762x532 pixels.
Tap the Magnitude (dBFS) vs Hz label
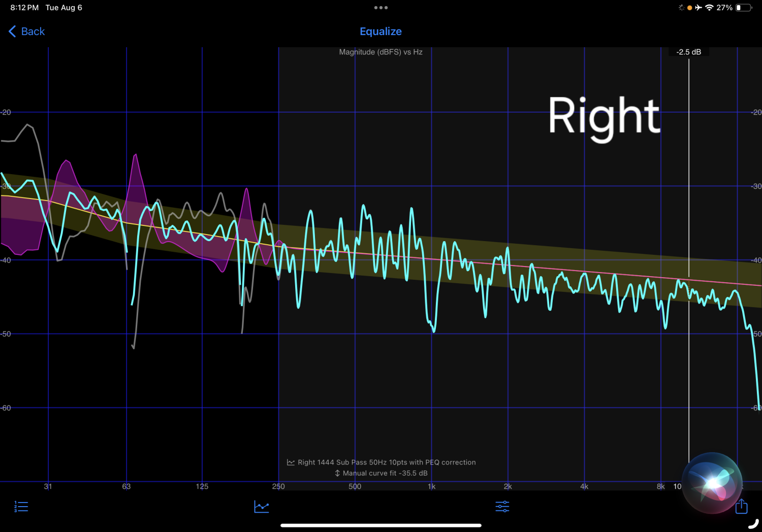tap(381, 52)
